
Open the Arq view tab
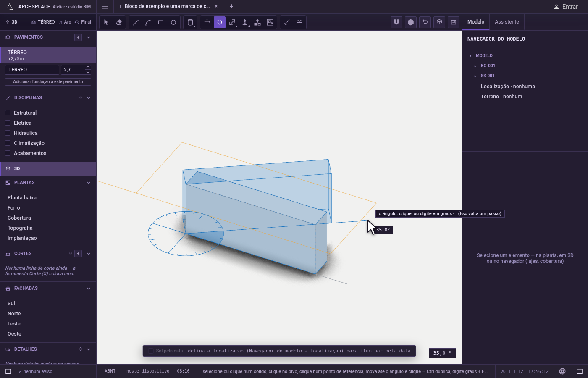click(65, 22)
